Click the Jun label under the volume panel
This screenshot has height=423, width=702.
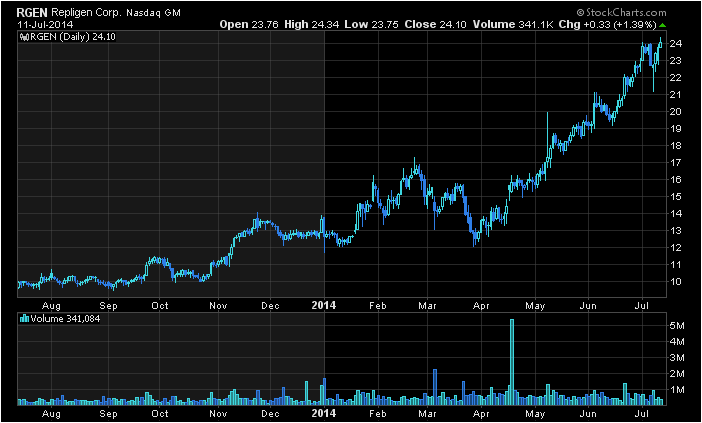588,413
